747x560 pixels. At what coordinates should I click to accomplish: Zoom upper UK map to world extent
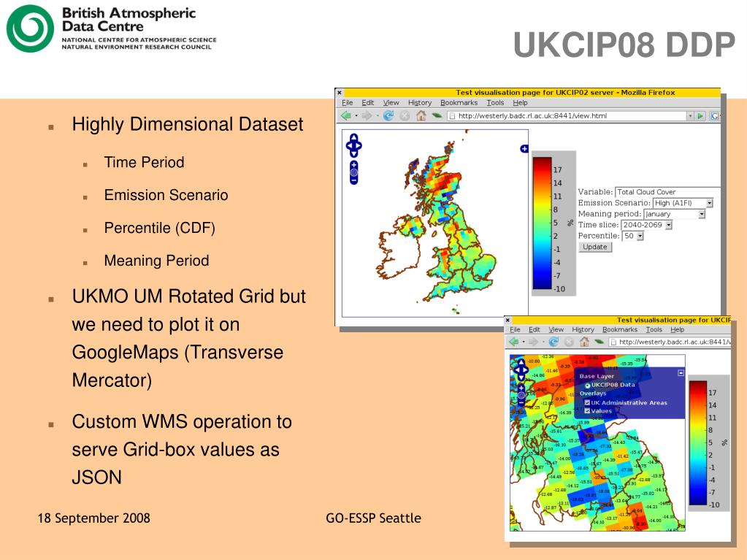pos(354,172)
